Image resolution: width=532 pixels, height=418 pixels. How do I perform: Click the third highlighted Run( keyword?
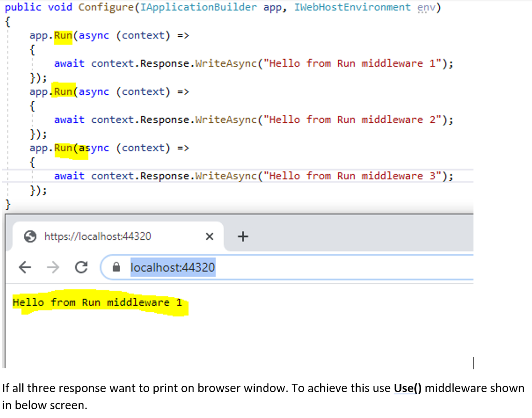pyautogui.click(x=65, y=148)
